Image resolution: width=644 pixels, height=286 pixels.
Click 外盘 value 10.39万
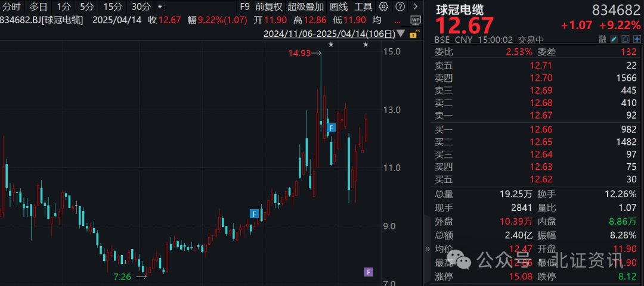pyautogui.click(x=516, y=222)
